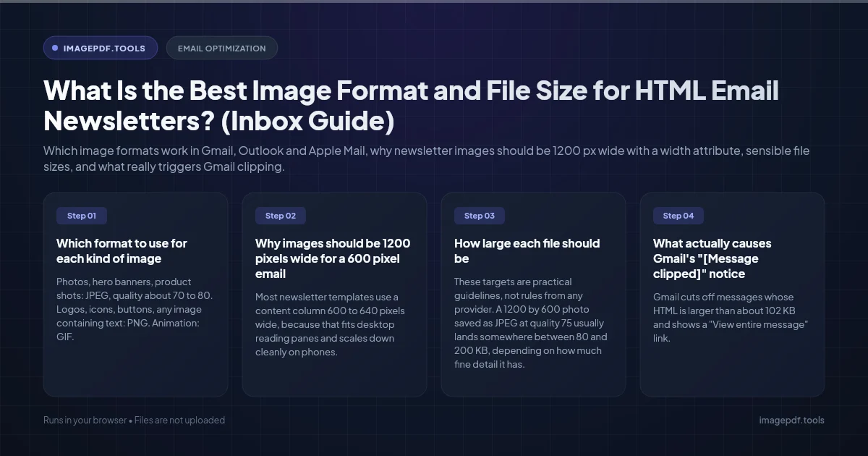The height and width of the screenshot is (456, 868).
Task: Select the Step 04 label
Action: click(678, 216)
